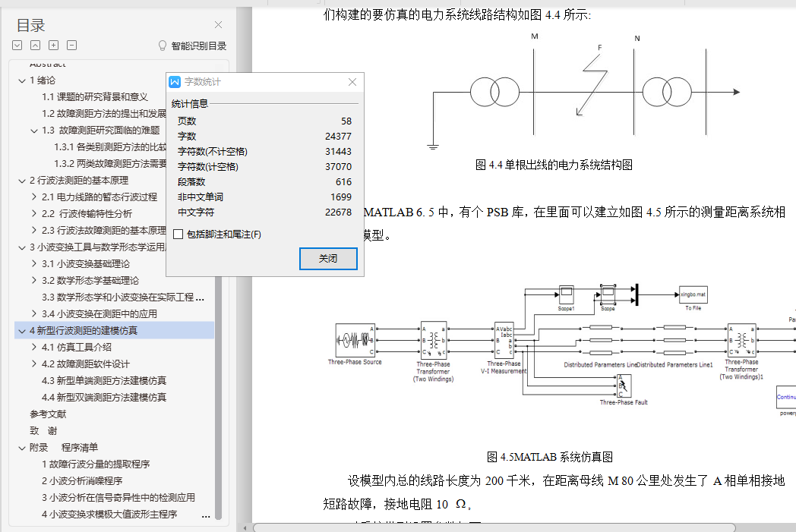The image size is (796, 532).
Task: Collapse 3 小波变换工具与数学形态学运用 section
Action: (22, 248)
